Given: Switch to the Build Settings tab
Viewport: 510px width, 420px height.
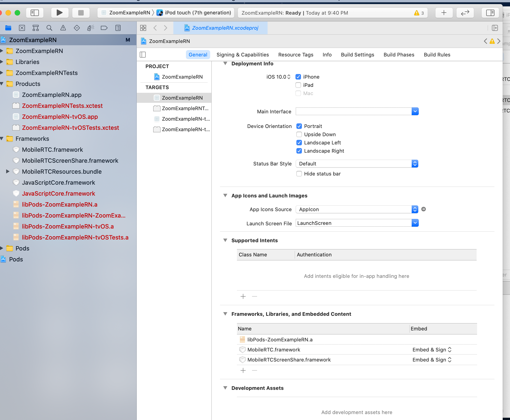Looking at the screenshot, I should coord(357,55).
